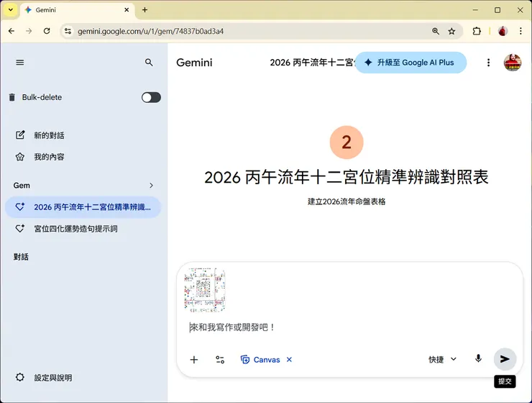Open the Google account avatar in Gemini
The image size is (532, 403).
coord(513,63)
